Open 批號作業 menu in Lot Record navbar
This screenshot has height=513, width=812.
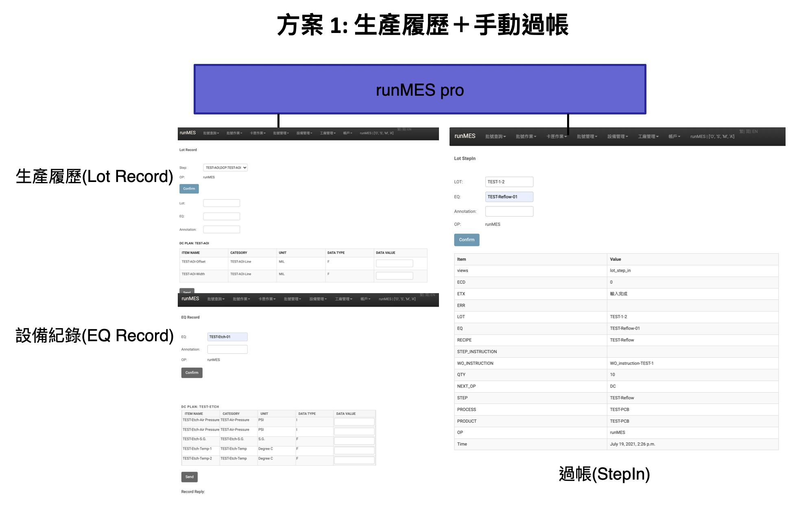point(234,133)
